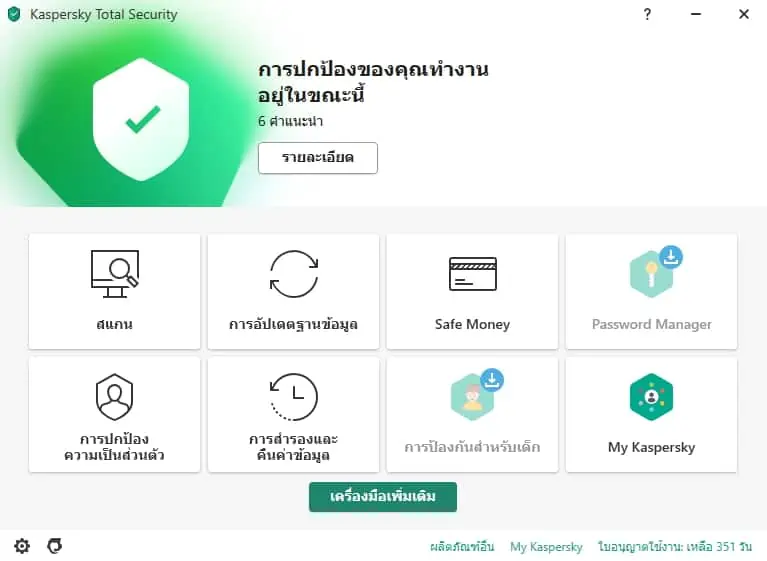Open the My Kaspersky hexagon tile icon

(651, 397)
